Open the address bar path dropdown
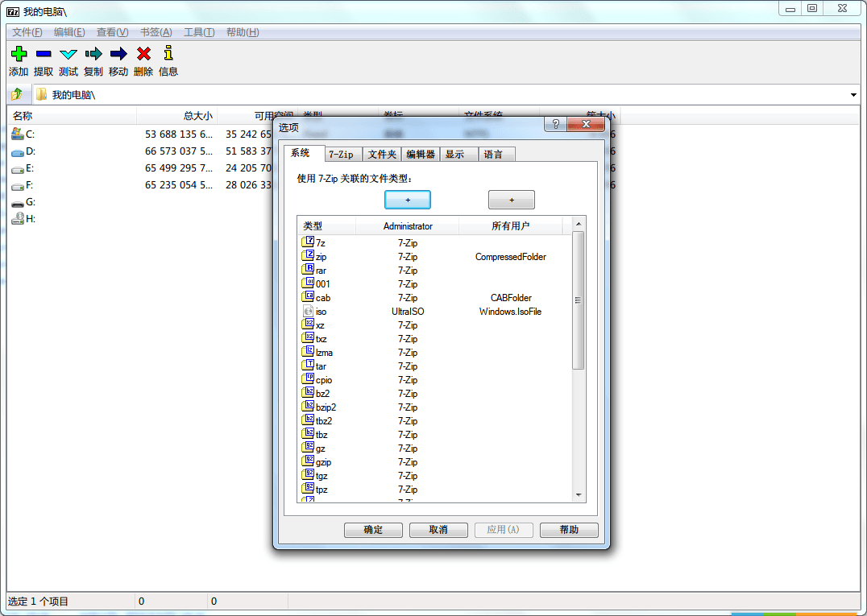 [x=853, y=95]
